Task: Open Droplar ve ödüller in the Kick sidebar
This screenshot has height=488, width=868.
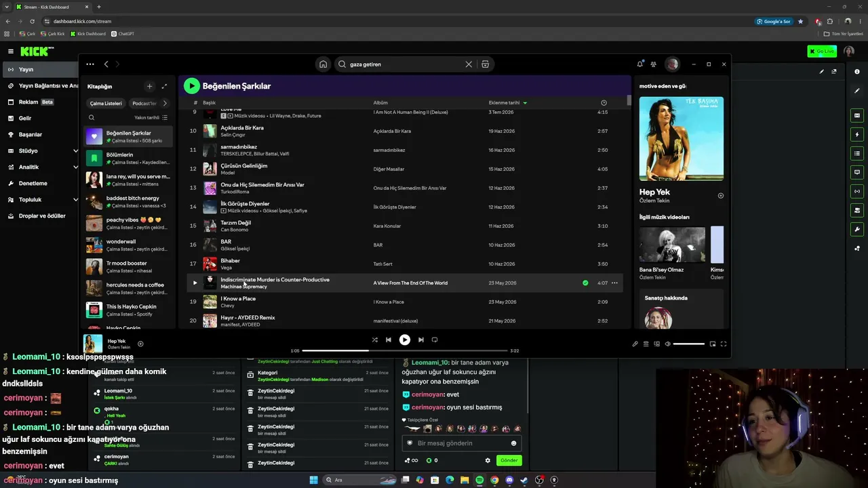Action: point(39,216)
